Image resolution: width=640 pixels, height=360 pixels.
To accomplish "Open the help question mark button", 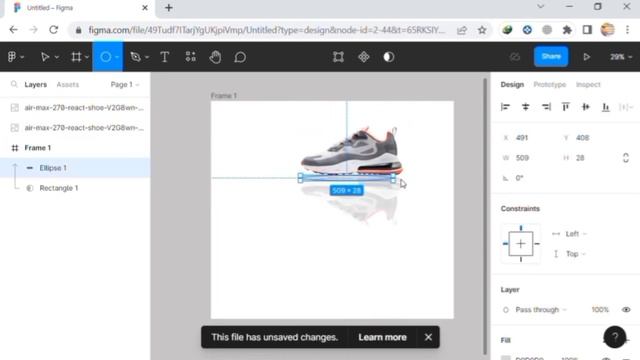I will (x=615, y=337).
